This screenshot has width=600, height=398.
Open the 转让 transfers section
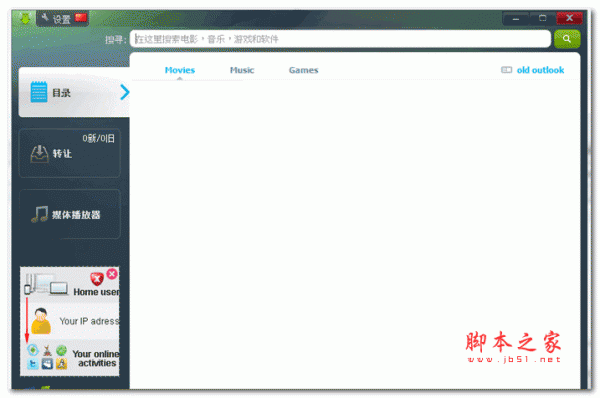pyautogui.click(x=70, y=153)
